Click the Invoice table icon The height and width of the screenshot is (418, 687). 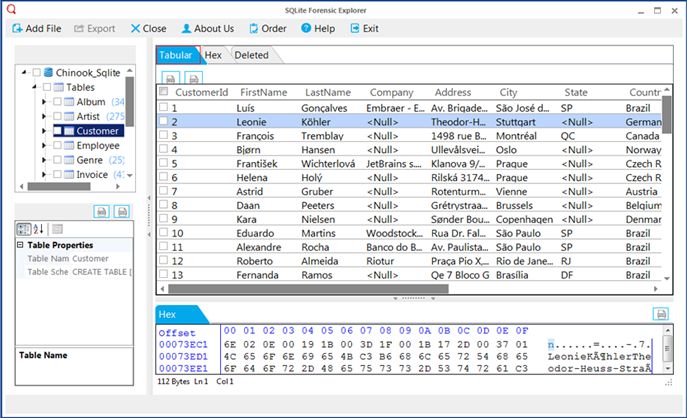click(x=69, y=174)
